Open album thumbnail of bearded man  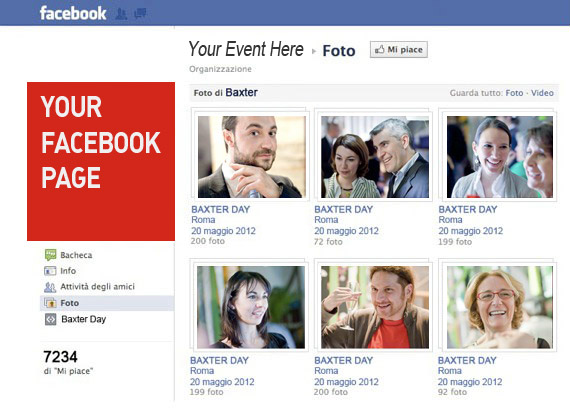pos(251,157)
